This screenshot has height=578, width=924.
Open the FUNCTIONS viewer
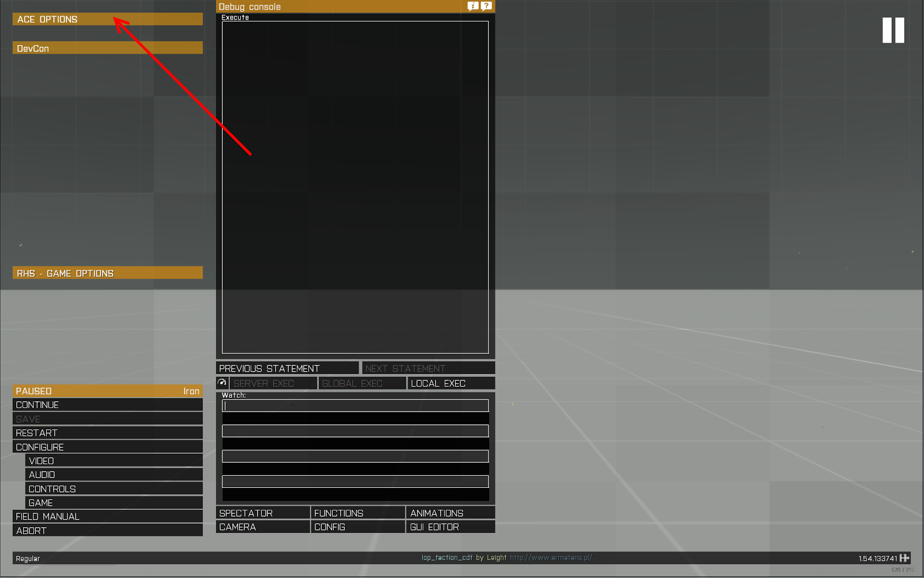(358, 513)
